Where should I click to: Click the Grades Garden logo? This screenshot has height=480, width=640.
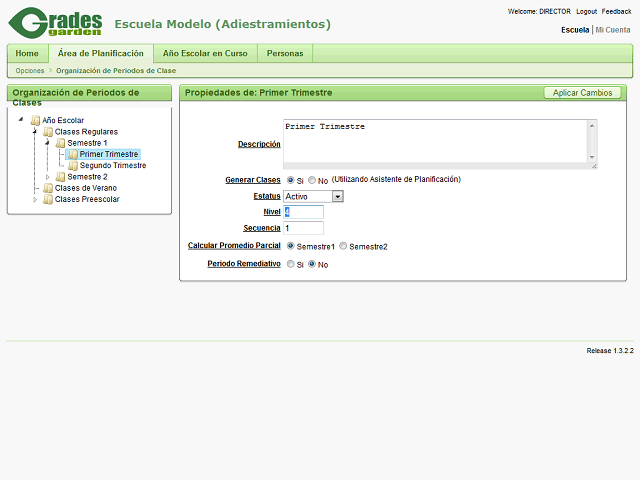click(x=56, y=23)
